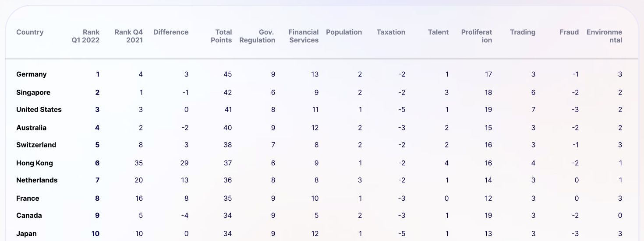Image resolution: width=644 pixels, height=241 pixels.
Task: Click the Singapore country name
Action: (33, 93)
